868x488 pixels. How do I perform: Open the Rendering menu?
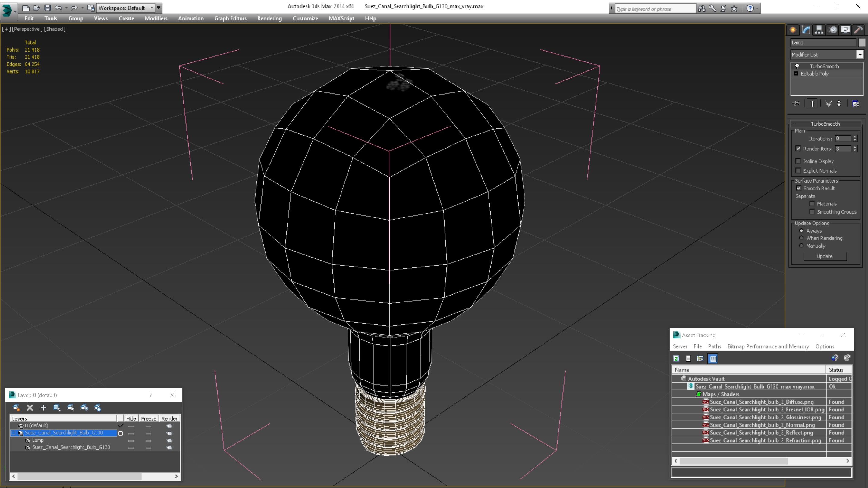(x=269, y=18)
